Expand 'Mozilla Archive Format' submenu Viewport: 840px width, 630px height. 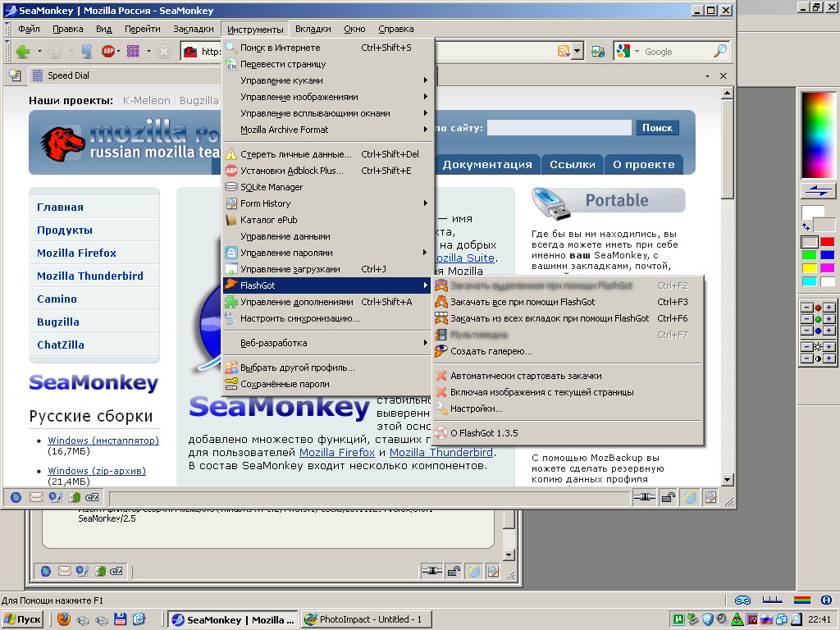click(326, 130)
